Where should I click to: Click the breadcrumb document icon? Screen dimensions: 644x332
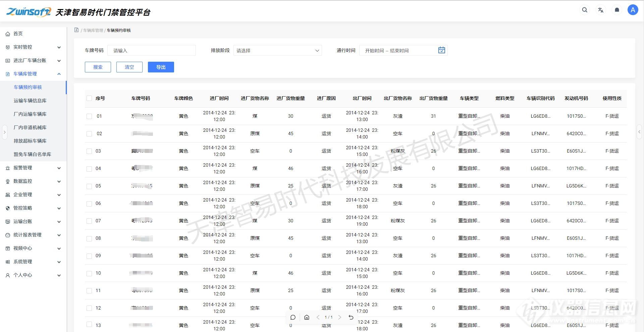tap(76, 30)
